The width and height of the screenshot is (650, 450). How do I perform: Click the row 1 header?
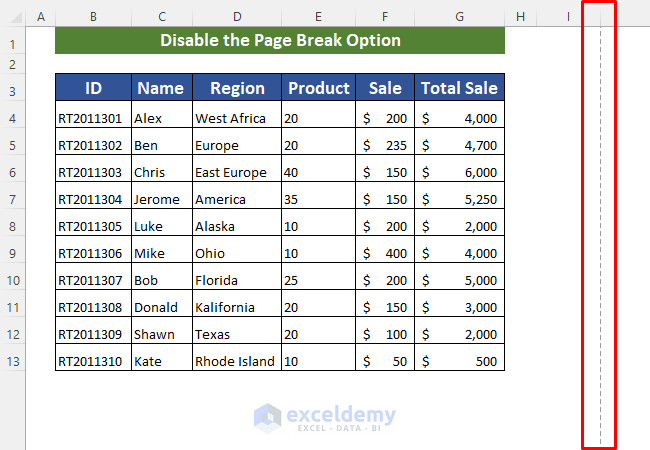click(x=13, y=43)
